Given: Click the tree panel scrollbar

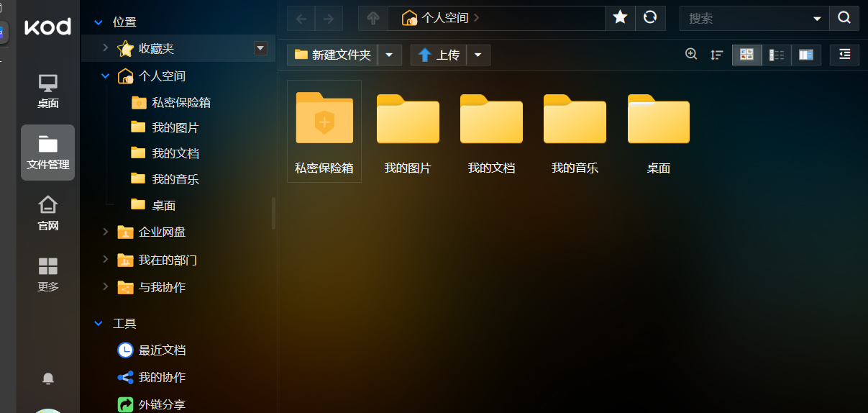Looking at the screenshot, I should coord(273,213).
